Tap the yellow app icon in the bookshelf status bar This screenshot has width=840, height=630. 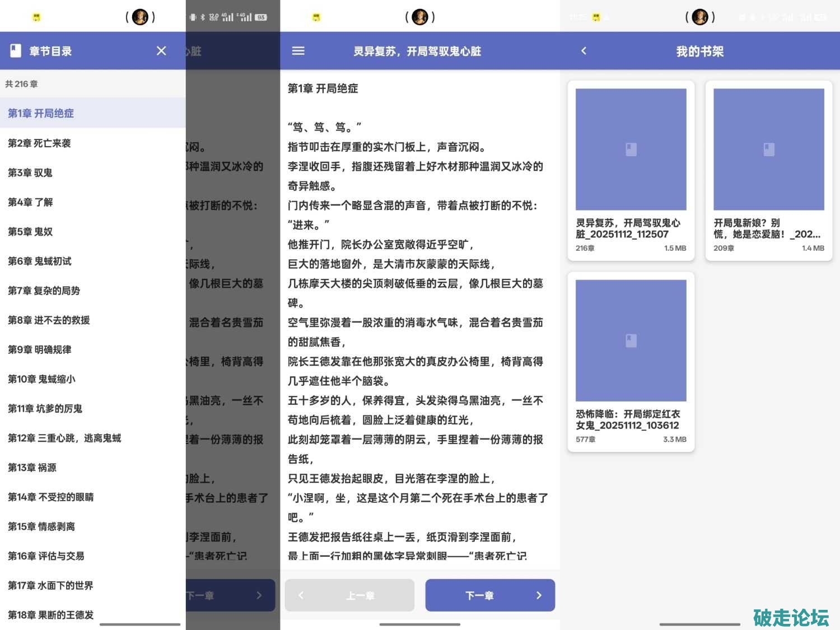(x=596, y=17)
